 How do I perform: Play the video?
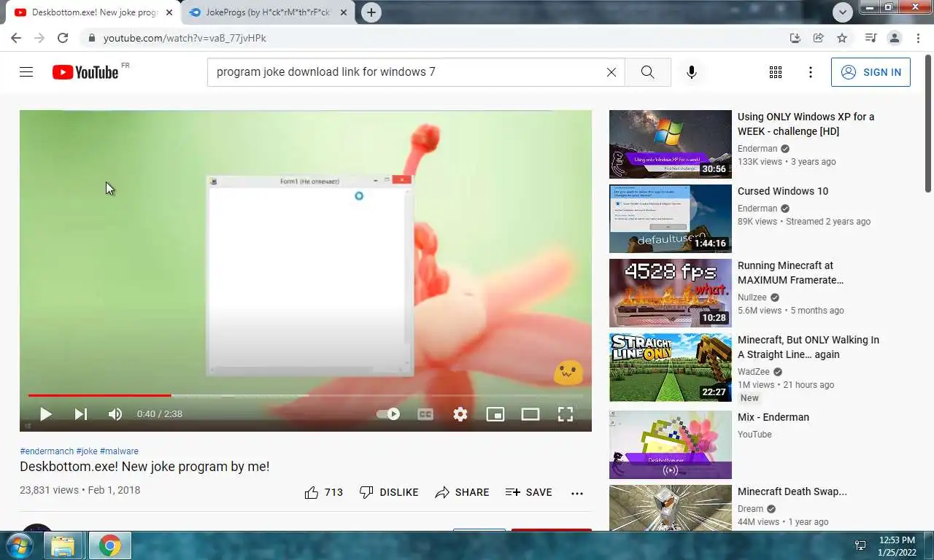(45, 414)
